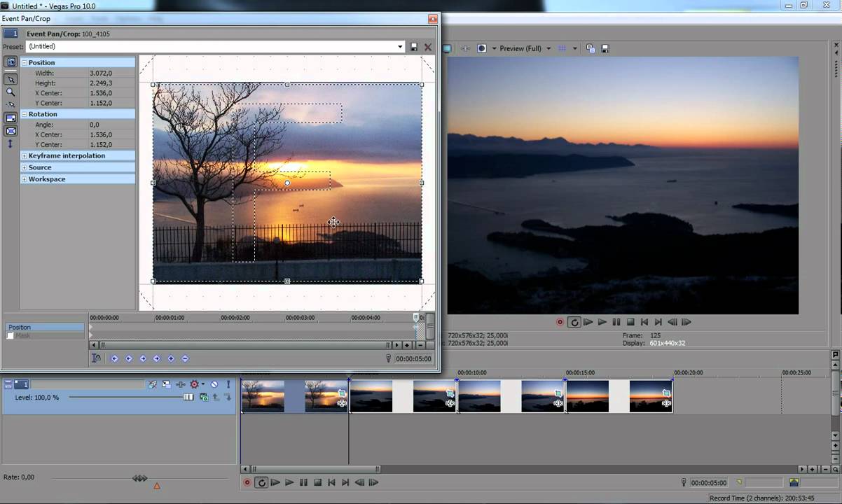Click the Move Freely vertical arrow tool

(x=11, y=143)
